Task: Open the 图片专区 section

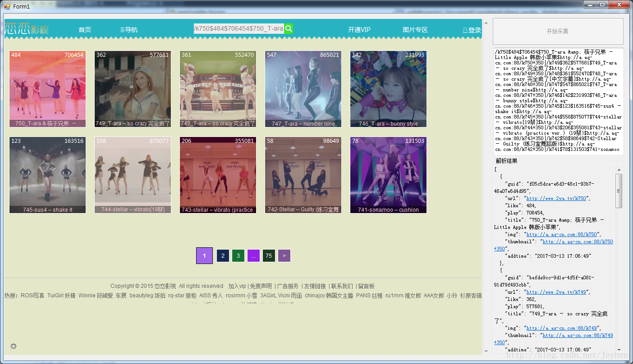Action: 415,30
